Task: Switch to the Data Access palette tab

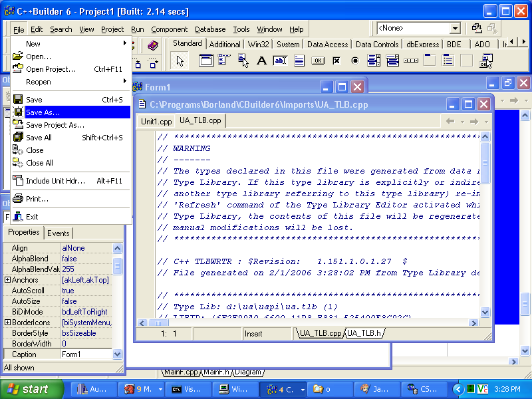Action: (327, 45)
